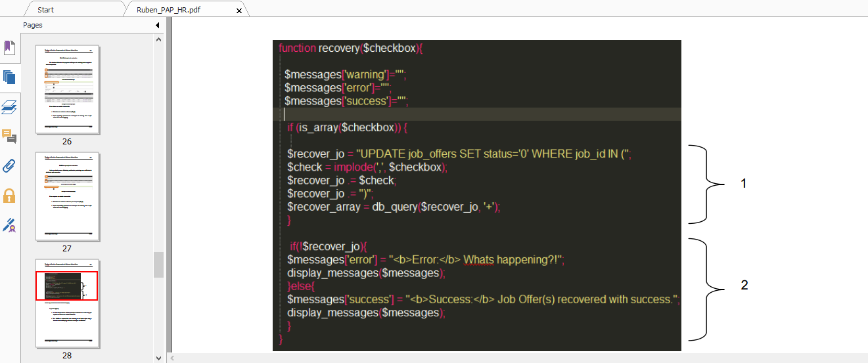Open the Comments panel icon
868x363 pixels.
coord(9,137)
